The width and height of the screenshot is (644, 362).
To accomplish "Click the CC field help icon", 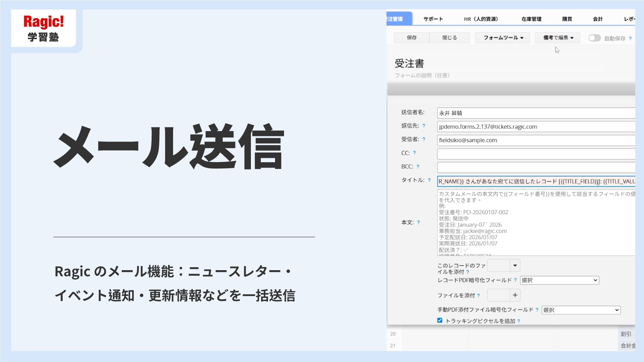I will pyautogui.click(x=415, y=153).
